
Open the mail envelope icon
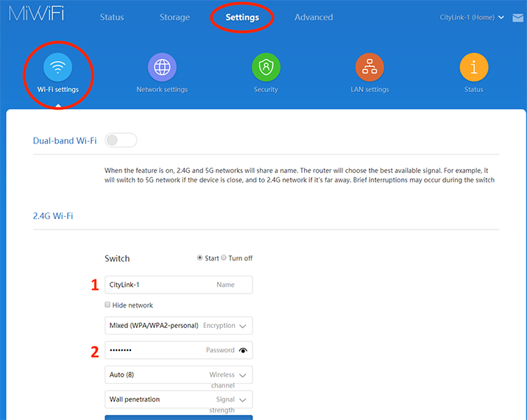point(518,18)
